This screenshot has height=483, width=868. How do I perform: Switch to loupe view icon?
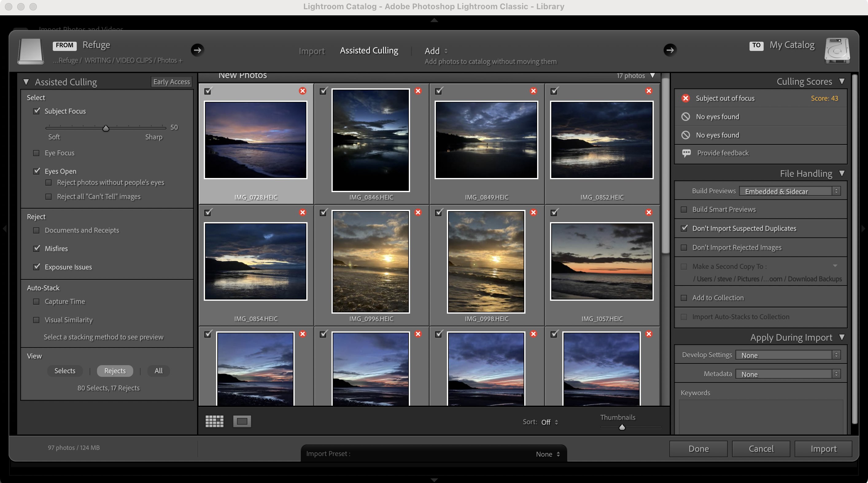pyautogui.click(x=242, y=421)
